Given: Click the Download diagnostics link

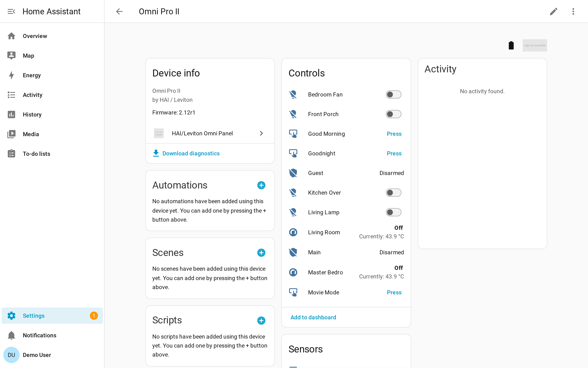Looking at the screenshot, I should (x=191, y=153).
